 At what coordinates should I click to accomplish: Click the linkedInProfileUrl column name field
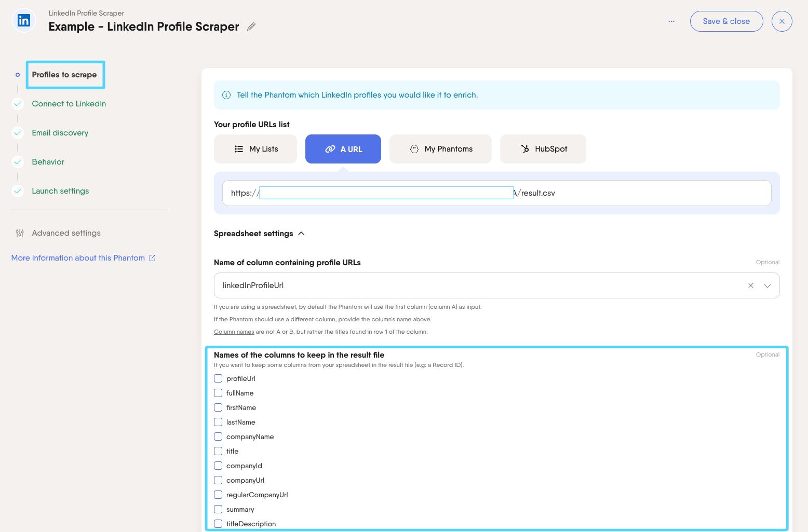(x=497, y=285)
